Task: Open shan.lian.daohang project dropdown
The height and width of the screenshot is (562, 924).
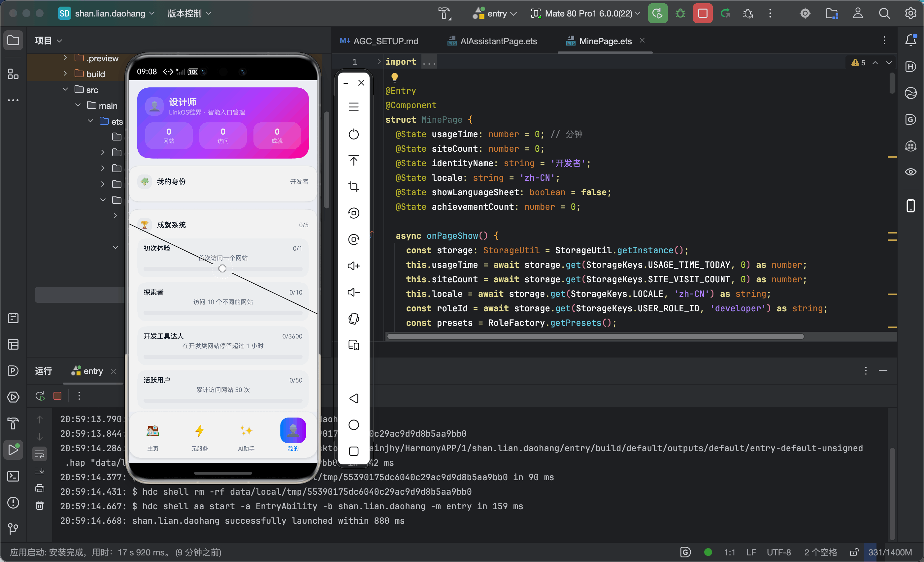Action: (x=106, y=14)
